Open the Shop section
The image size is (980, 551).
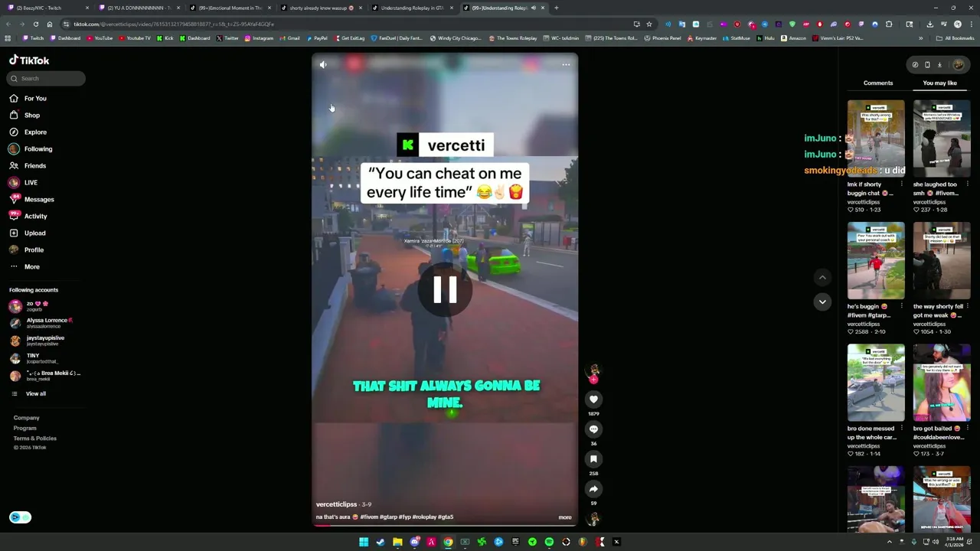click(x=24, y=115)
